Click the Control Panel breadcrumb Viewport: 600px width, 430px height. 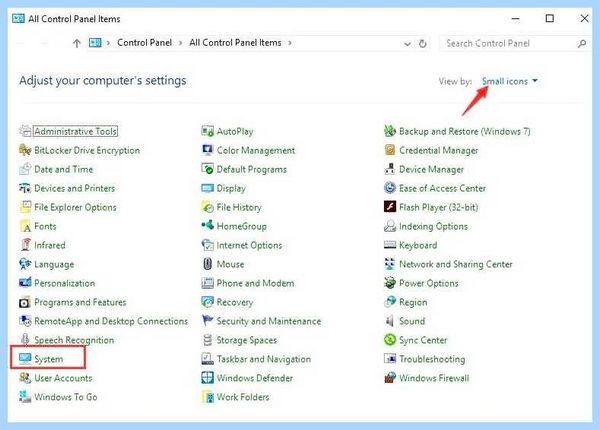144,43
